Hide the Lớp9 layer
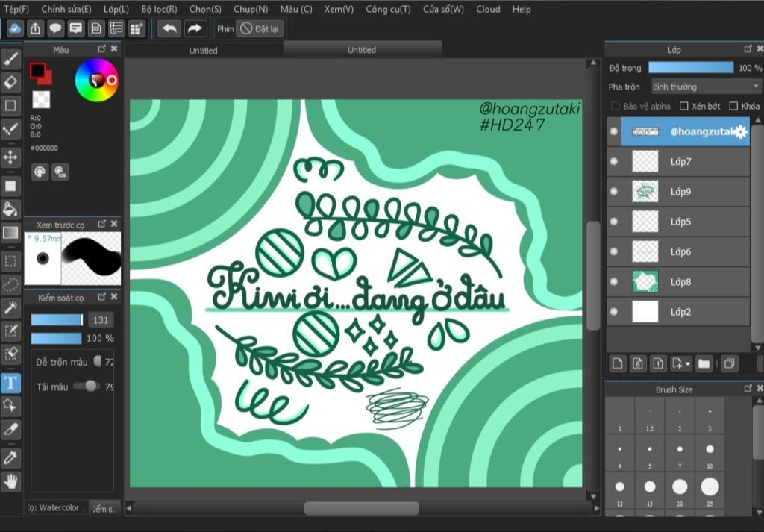This screenshot has width=764, height=532. tap(614, 192)
